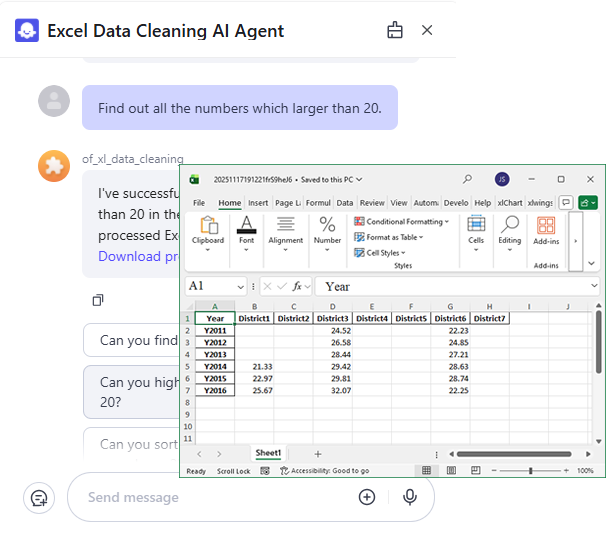Click the orange puzzle agent avatar
This screenshot has width=606, height=533.
point(54,166)
